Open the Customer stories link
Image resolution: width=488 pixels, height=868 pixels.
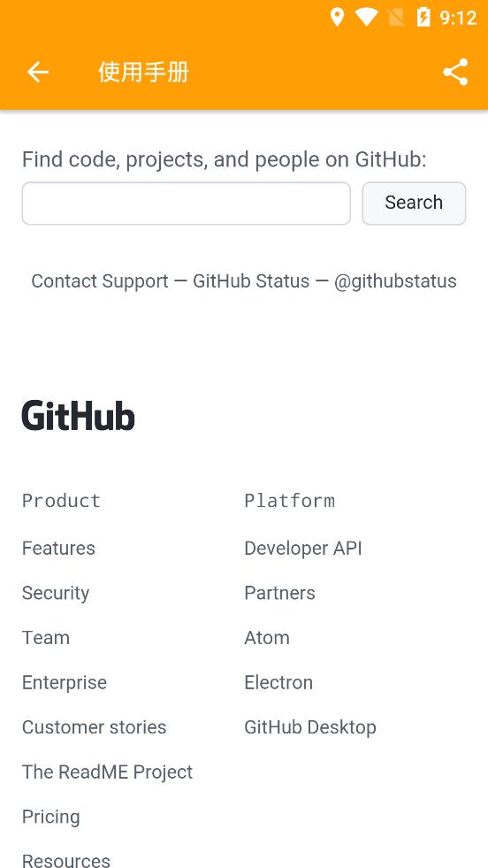[x=94, y=726]
